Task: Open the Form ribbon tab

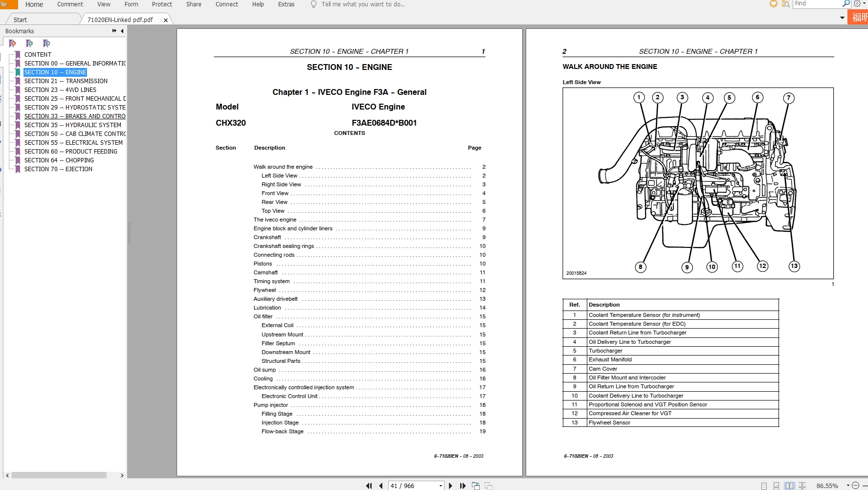Action: [131, 4]
